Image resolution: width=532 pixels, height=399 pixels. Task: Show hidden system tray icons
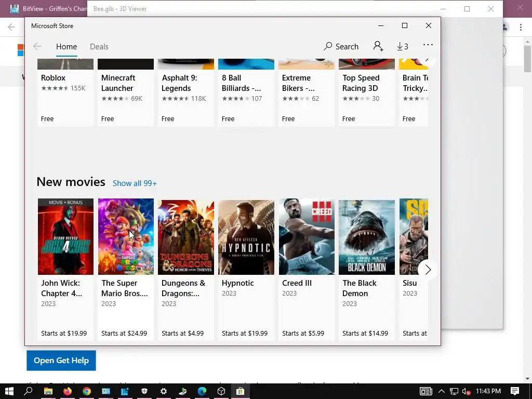point(441,391)
